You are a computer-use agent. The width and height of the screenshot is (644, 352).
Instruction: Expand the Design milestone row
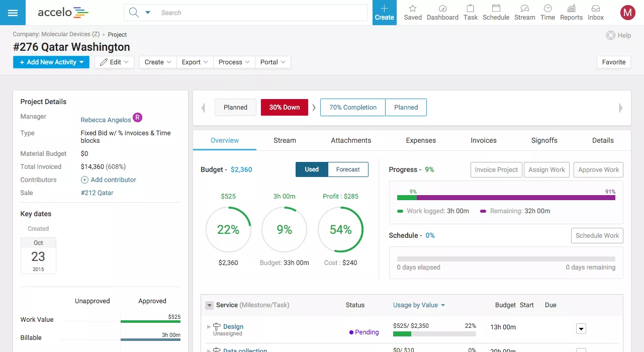(x=209, y=327)
